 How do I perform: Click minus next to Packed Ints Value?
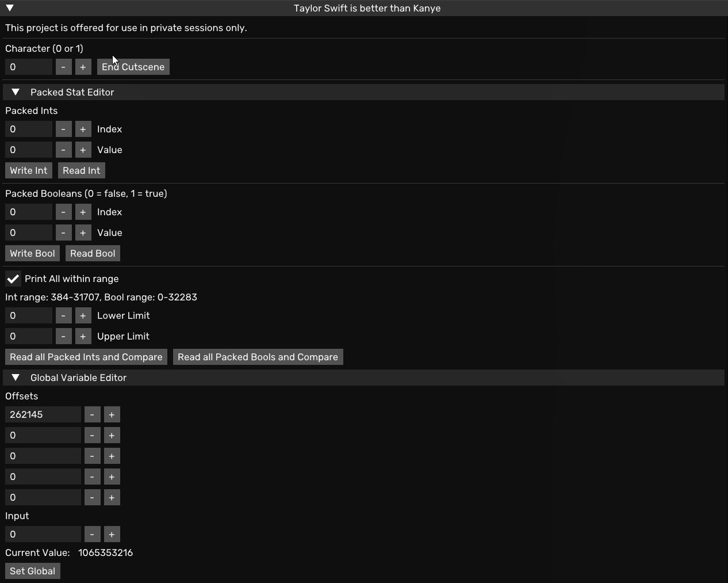63,150
